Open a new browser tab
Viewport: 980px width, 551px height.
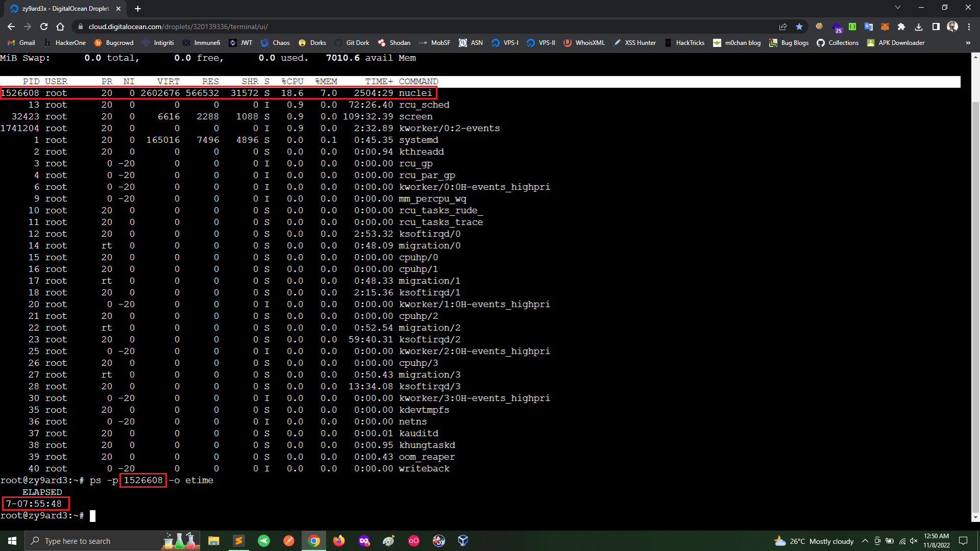[137, 9]
